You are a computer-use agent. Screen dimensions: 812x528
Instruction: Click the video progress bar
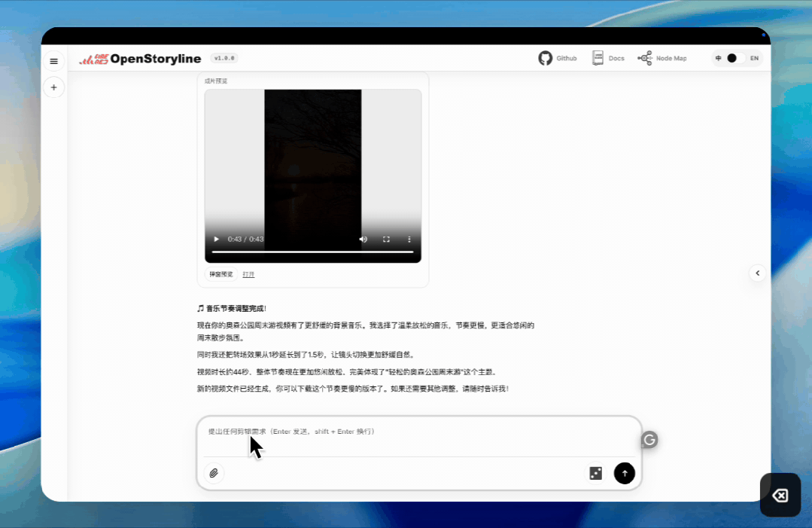(312, 252)
